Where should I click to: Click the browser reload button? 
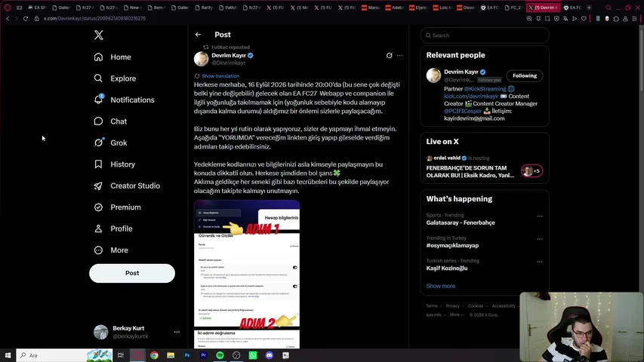26,18
